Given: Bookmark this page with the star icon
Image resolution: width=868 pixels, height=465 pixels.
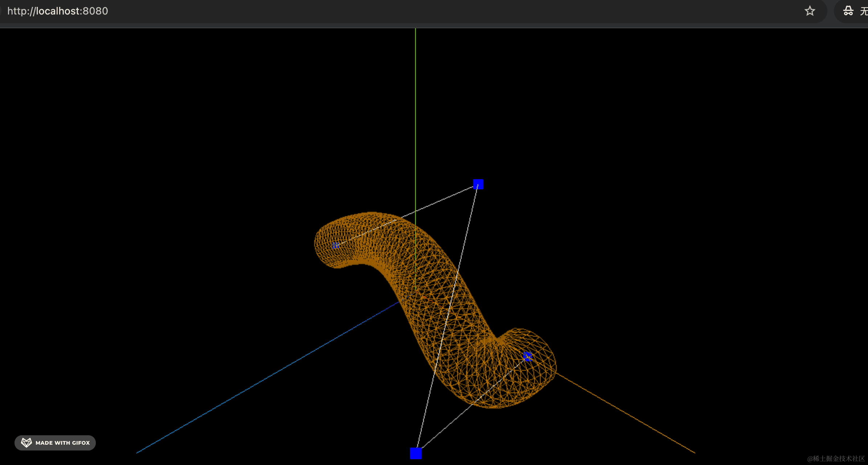Looking at the screenshot, I should tap(810, 11).
